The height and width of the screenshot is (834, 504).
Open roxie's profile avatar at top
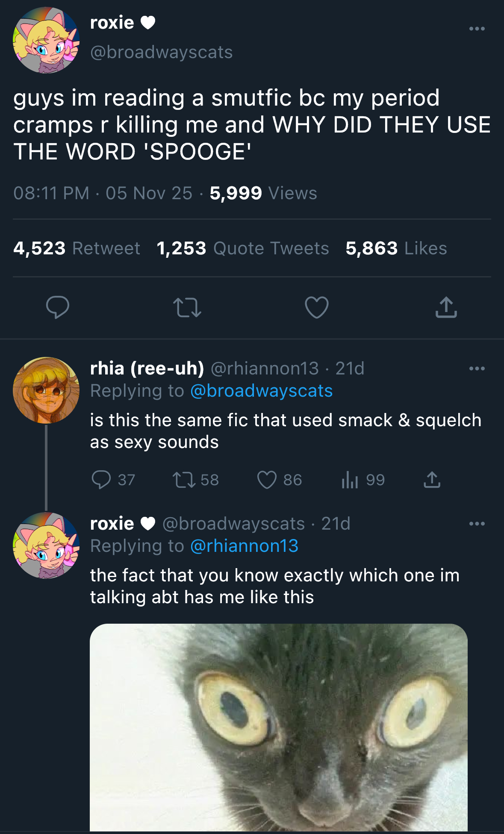pos(46,40)
